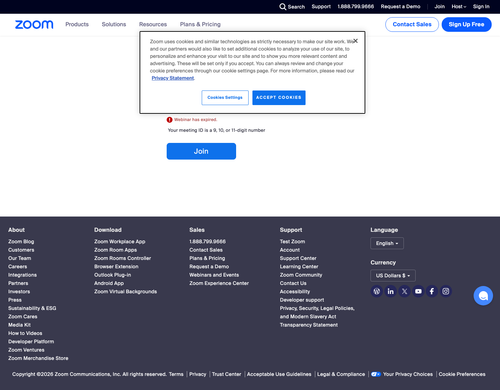500x390 pixels.
Task: Open Zoom Merchandise Store link
Action: click(38, 358)
